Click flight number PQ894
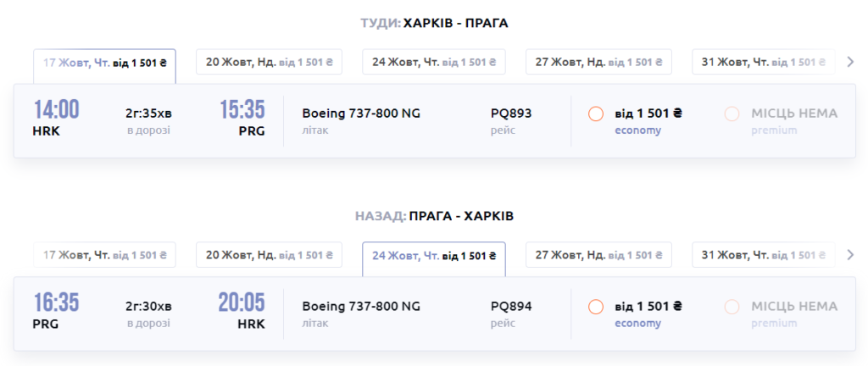868x366 pixels. pyautogui.click(x=511, y=306)
